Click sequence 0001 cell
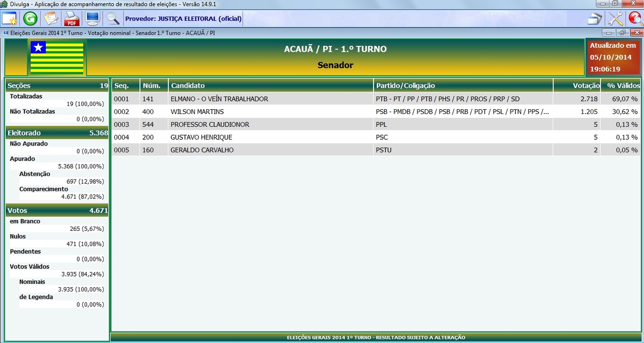The height and width of the screenshot is (343, 644). click(126, 99)
